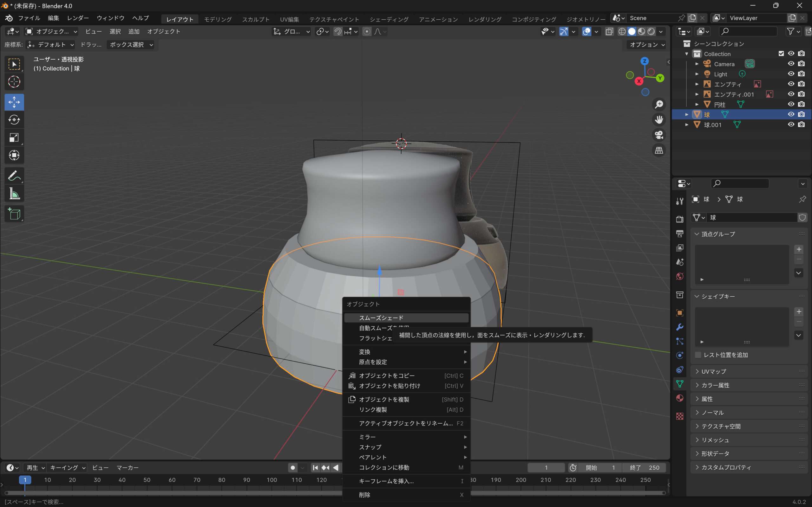Expand 球.001 in the outliner tree
Screen dimensions: 812x507
pyautogui.click(x=687, y=125)
